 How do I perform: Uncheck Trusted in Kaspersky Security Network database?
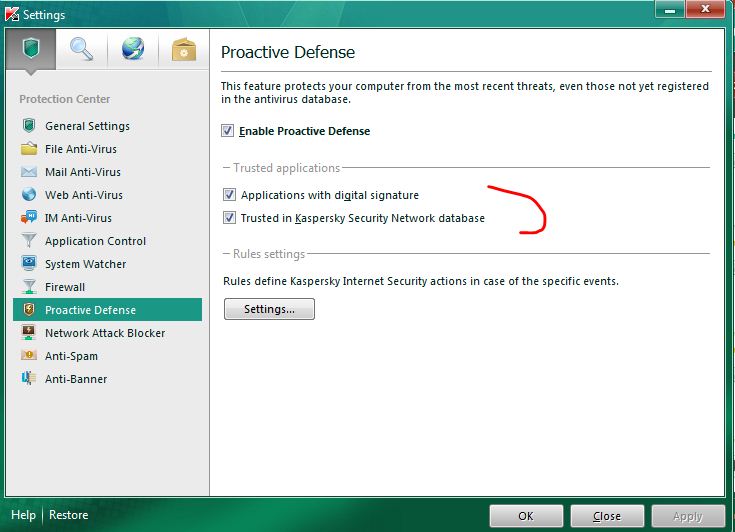click(x=229, y=217)
